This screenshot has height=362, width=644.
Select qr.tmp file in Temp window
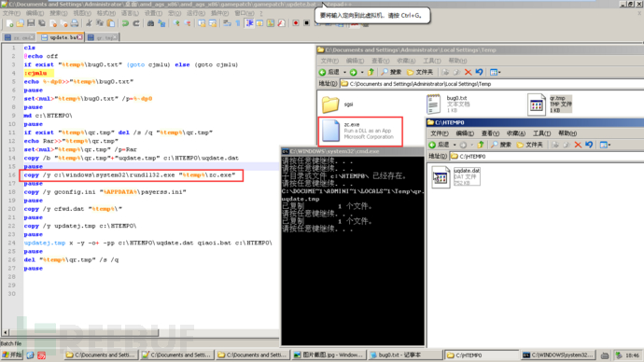pyautogui.click(x=550, y=104)
